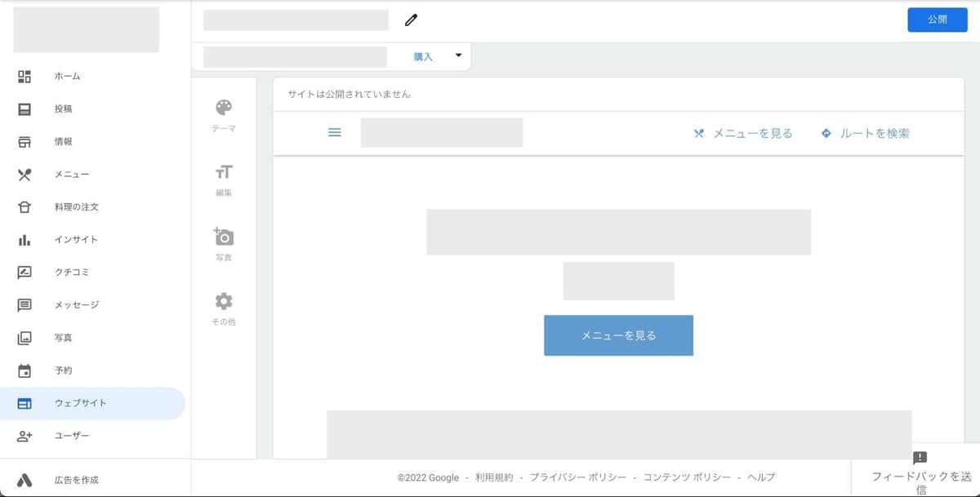Viewport: 980px width, 497px height.
Task: Open 投稿 in the sidebar
Action: 63,109
